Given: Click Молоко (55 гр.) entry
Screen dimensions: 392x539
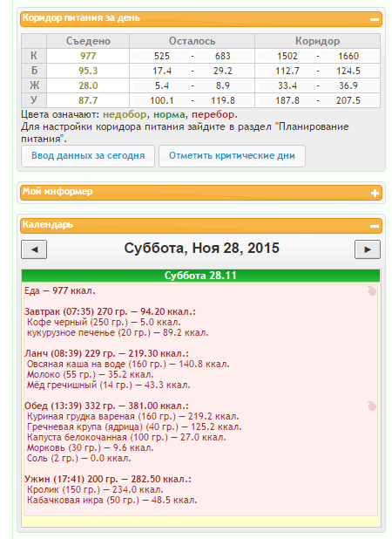Looking at the screenshot, I should (91, 374).
